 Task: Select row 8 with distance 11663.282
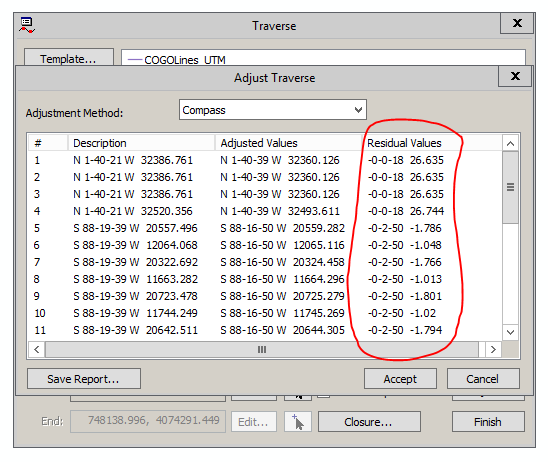coord(265,279)
